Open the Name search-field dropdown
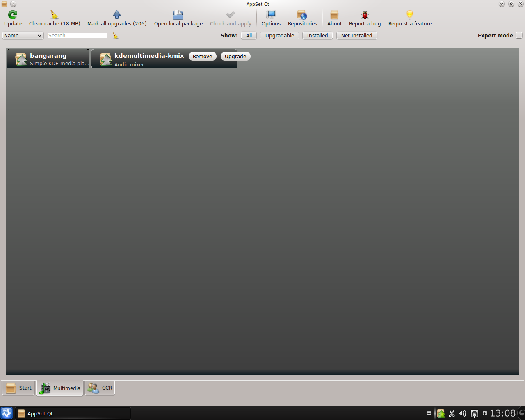This screenshot has width=525, height=420. coord(23,36)
